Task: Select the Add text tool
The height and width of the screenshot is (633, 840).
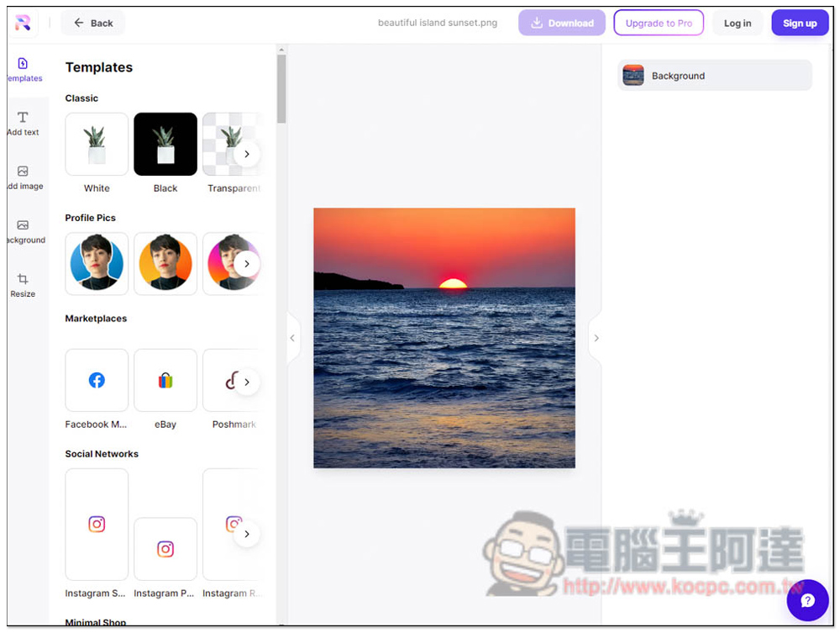Action: 23,124
